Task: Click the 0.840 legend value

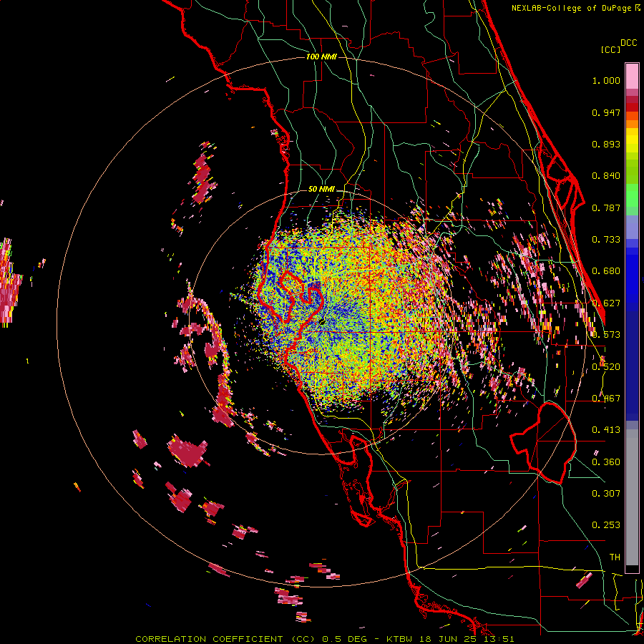Action: [x=606, y=176]
